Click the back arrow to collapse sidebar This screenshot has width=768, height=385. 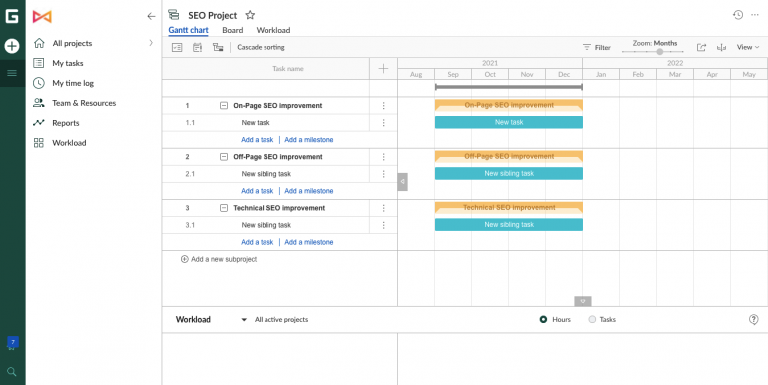(x=151, y=17)
